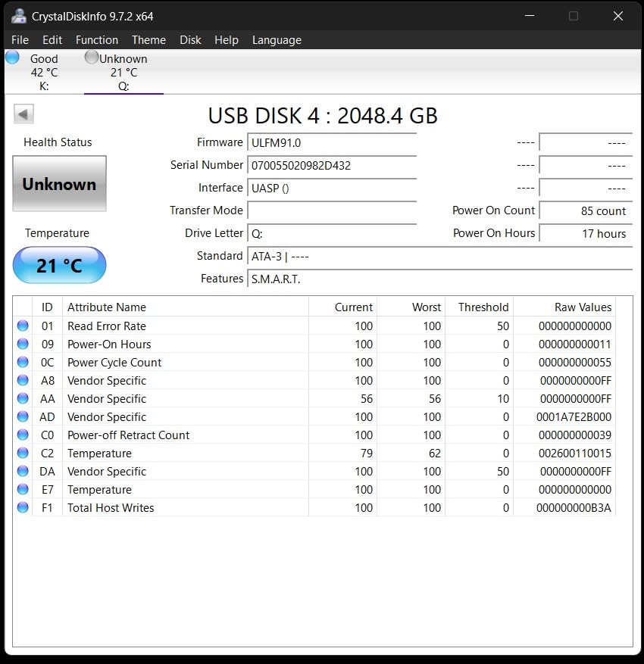The height and width of the screenshot is (664, 644).
Task: Minimize the CrystalDiskInfo window
Action: [x=529, y=16]
